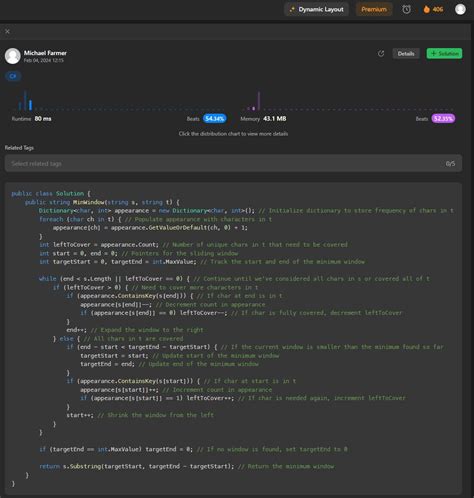The width and height of the screenshot is (474, 498).
Task: Click the 'appearance[s[end]]--' code line
Action: (x=173, y=305)
